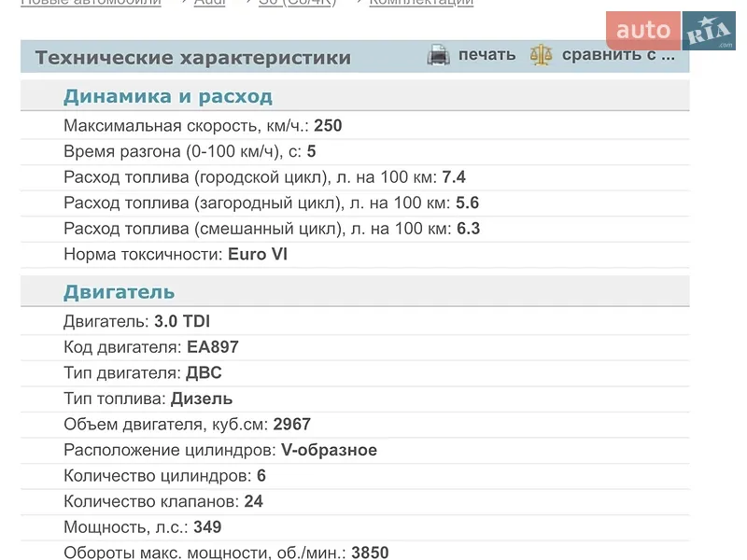The height and width of the screenshot is (560, 747).
Task: Go to the 'Audi' breadcrumb
Action: pyautogui.click(x=209, y=3)
